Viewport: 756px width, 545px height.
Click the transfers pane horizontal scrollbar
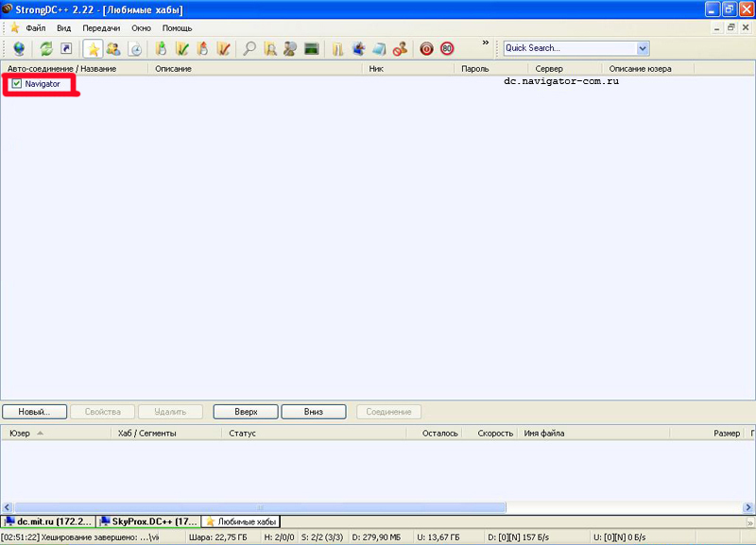(x=378, y=507)
